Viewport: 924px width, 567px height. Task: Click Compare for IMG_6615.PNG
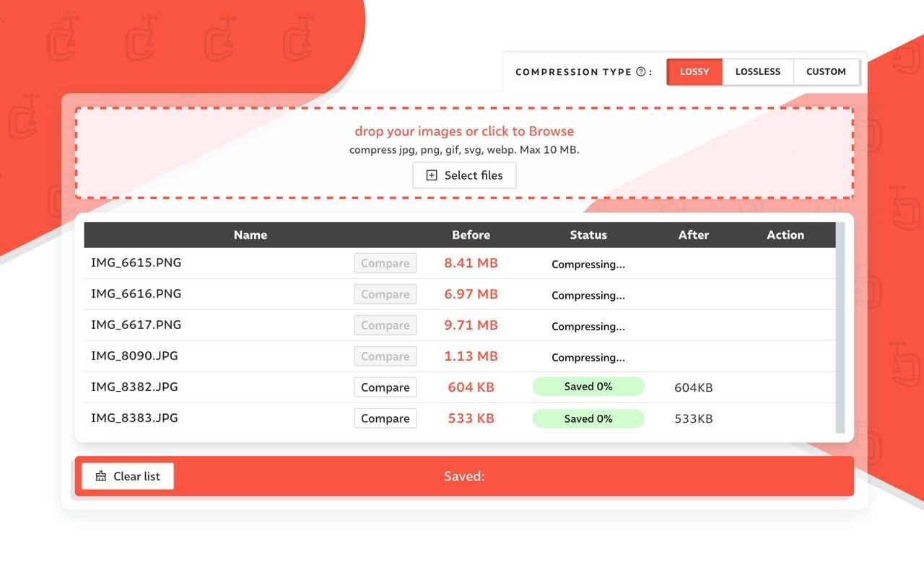coord(385,263)
